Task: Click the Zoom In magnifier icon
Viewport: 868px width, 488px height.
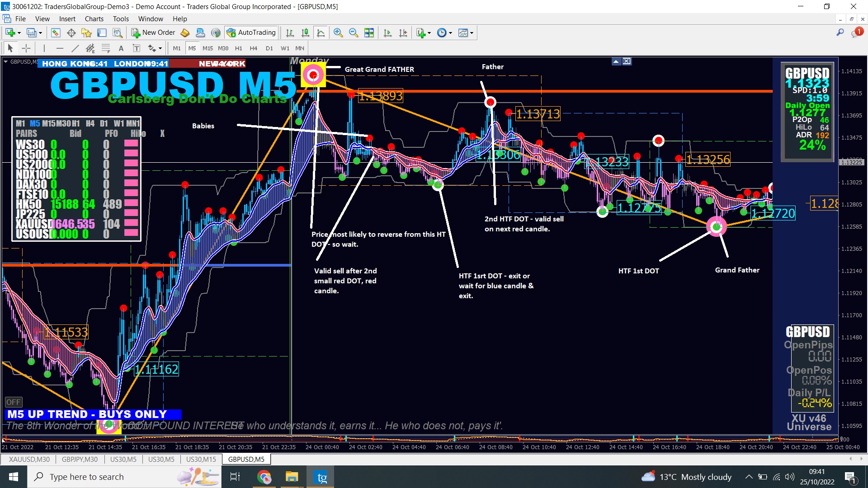Action: tap(338, 33)
